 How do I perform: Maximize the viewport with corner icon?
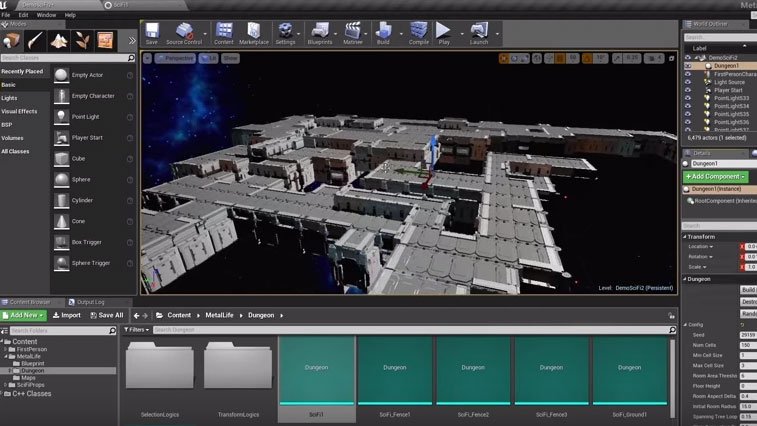coord(671,58)
